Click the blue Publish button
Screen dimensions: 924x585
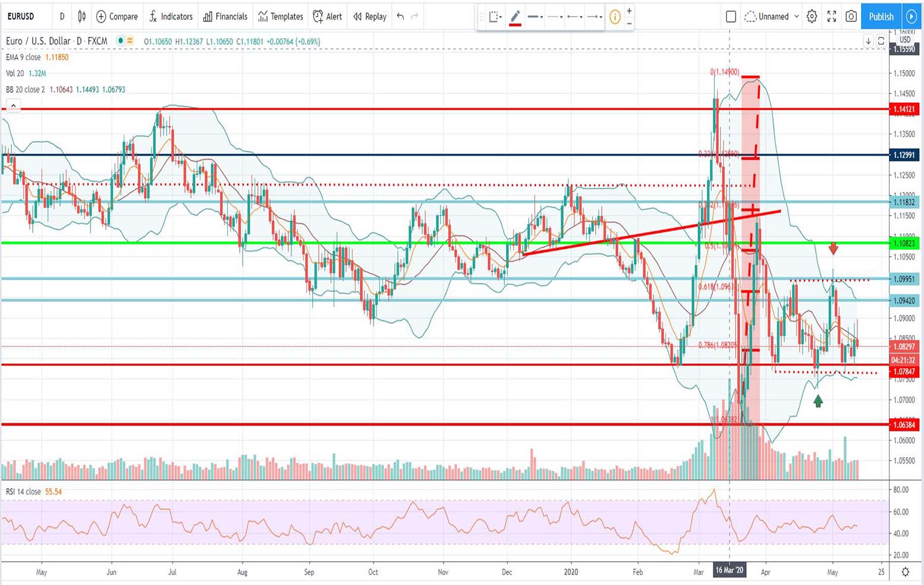[x=881, y=17]
